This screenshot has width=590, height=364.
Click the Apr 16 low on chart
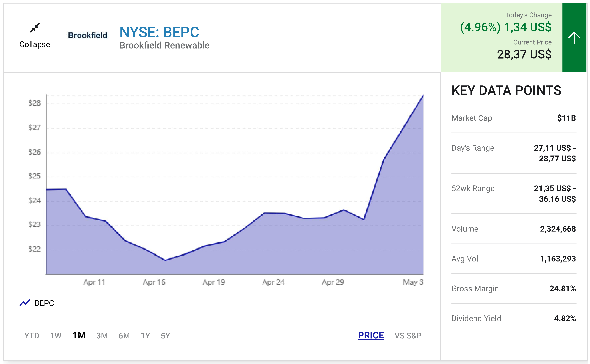coord(165,260)
